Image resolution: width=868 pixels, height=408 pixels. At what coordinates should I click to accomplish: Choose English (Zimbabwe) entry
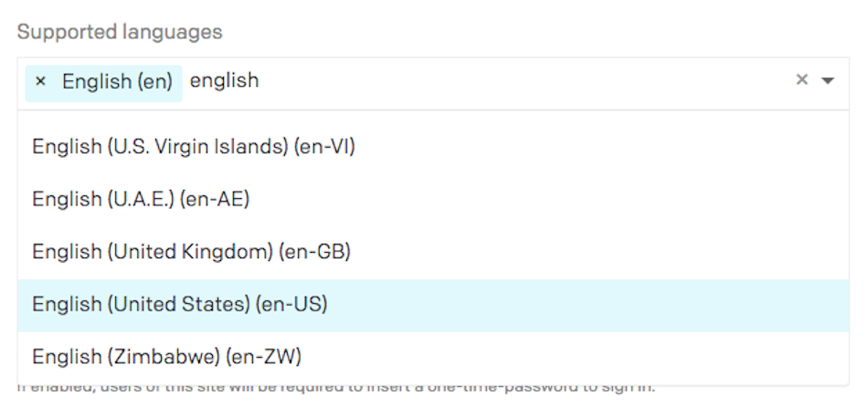pos(433,357)
